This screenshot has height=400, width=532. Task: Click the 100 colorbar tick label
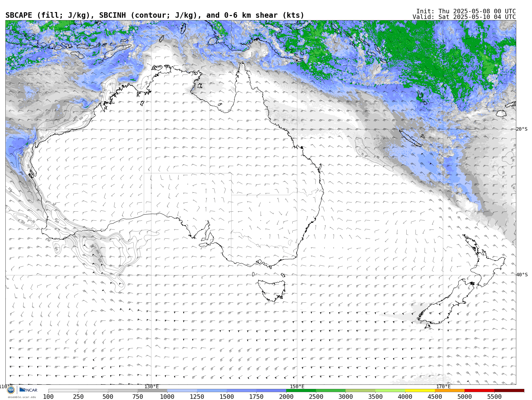click(x=49, y=397)
